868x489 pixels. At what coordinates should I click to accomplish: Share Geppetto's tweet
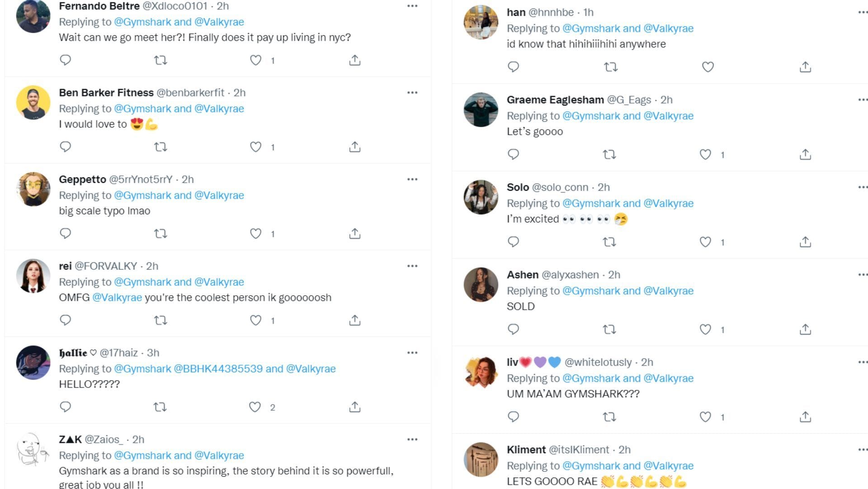coord(355,233)
